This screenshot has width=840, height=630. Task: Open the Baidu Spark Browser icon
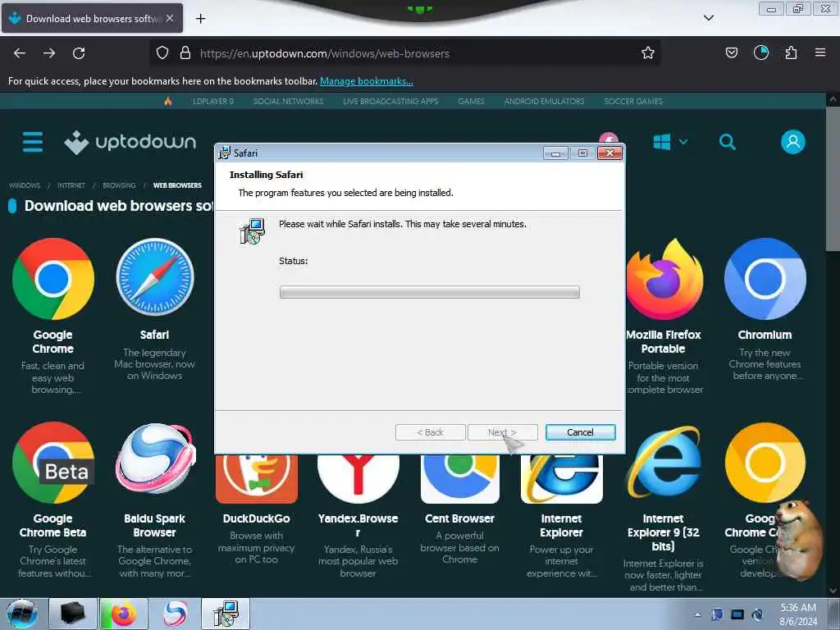(x=155, y=459)
